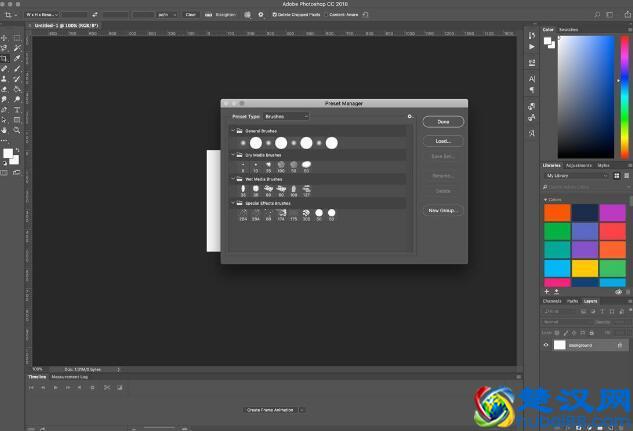The width and height of the screenshot is (633, 431).
Task: Select the Background layer thumbnail
Action: pyautogui.click(x=560, y=345)
